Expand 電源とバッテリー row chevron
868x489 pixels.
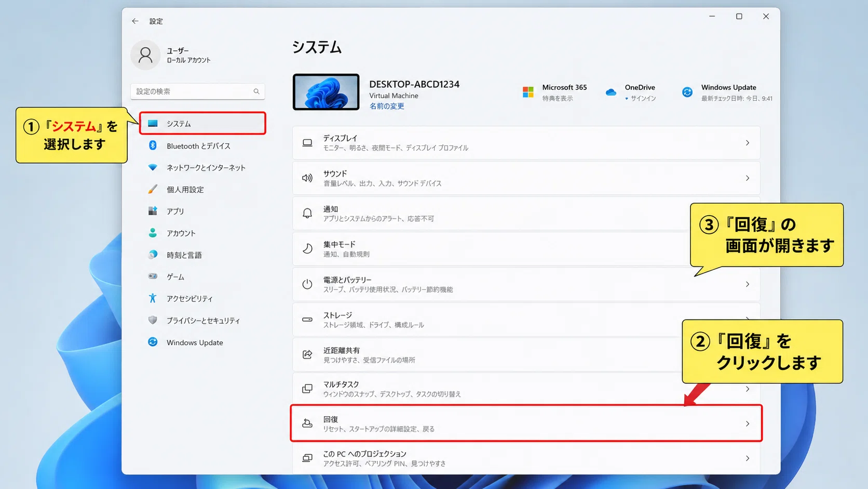click(748, 284)
